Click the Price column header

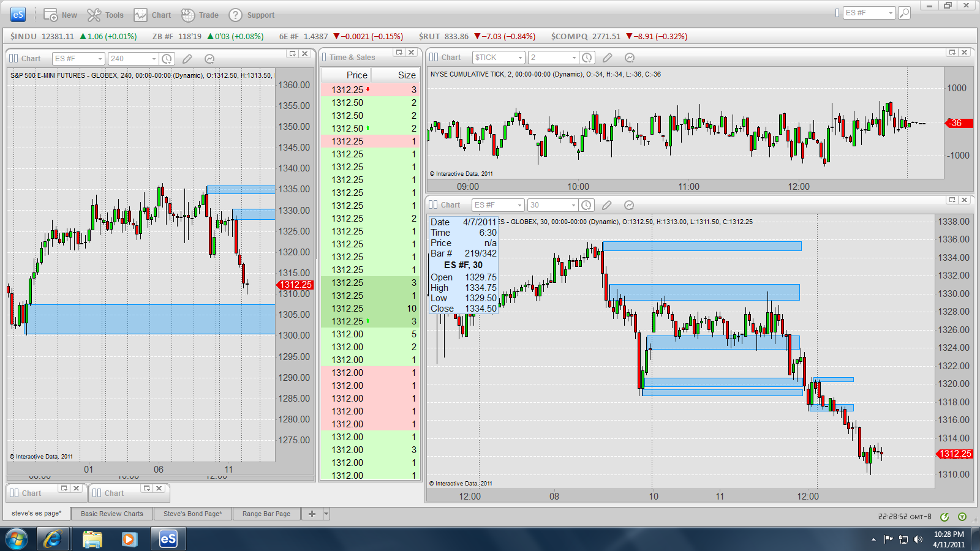tap(346, 75)
